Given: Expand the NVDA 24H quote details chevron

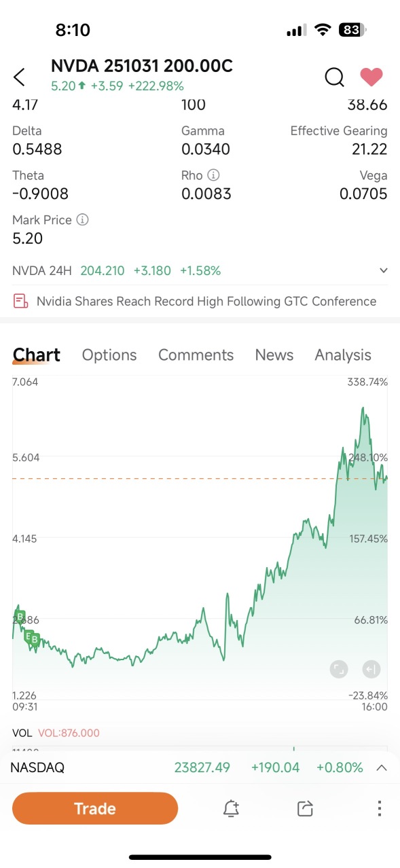Looking at the screenshot, I should pos(383,270).
